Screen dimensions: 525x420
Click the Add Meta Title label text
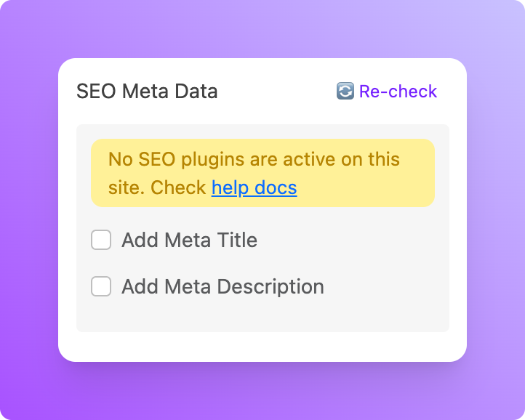189,240
